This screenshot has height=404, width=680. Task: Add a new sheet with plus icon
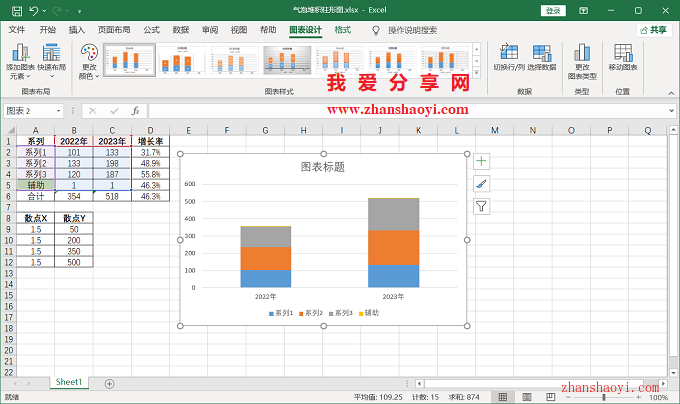(109, 384)
